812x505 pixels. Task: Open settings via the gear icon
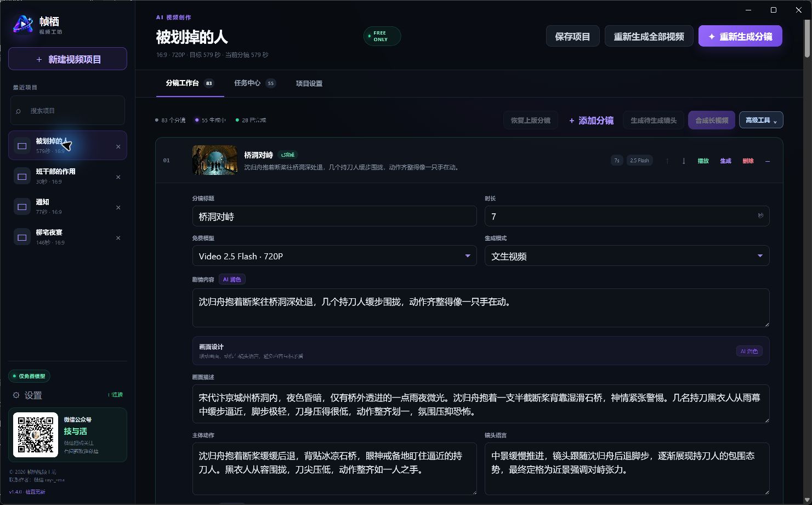coord(16,395)
